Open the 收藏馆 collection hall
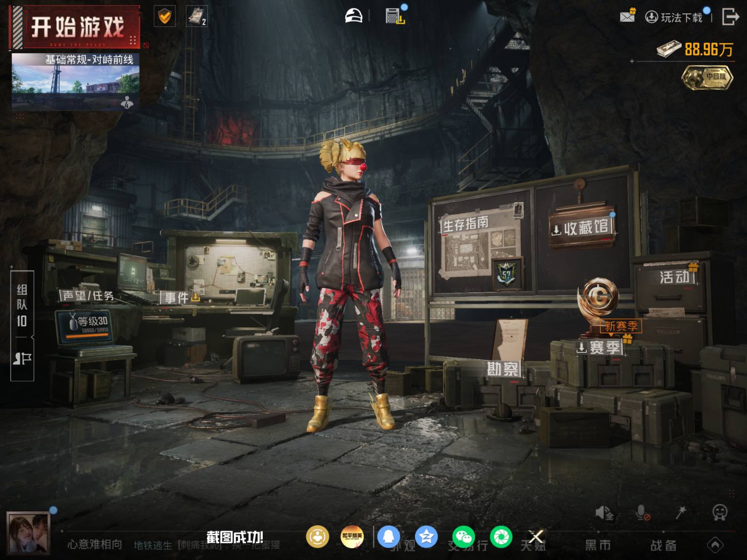The height and width of the screenshot is (560, 747). pos(582,228)
